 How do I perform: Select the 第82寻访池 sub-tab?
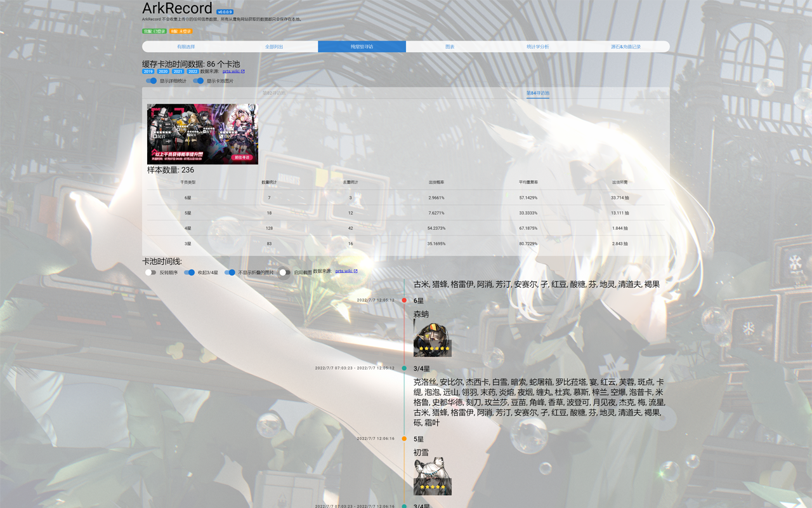[274, 93]
